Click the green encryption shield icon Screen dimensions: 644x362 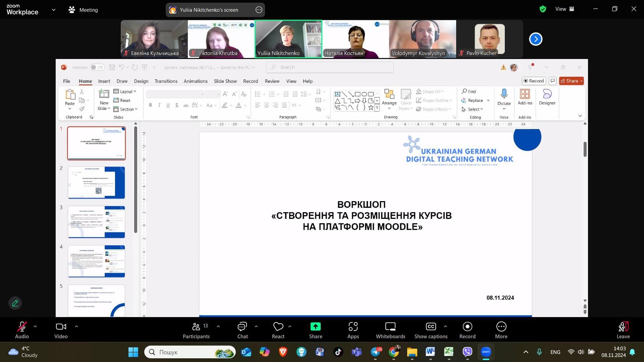coord(543,9)
